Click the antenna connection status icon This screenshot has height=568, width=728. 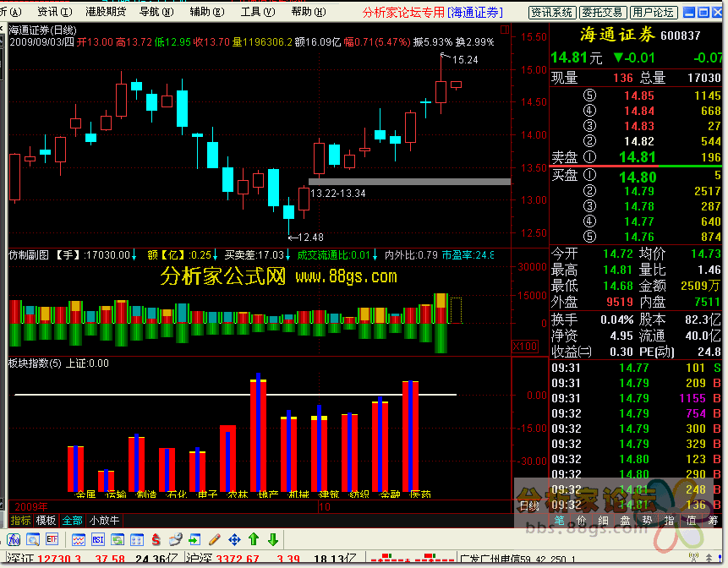694,558
